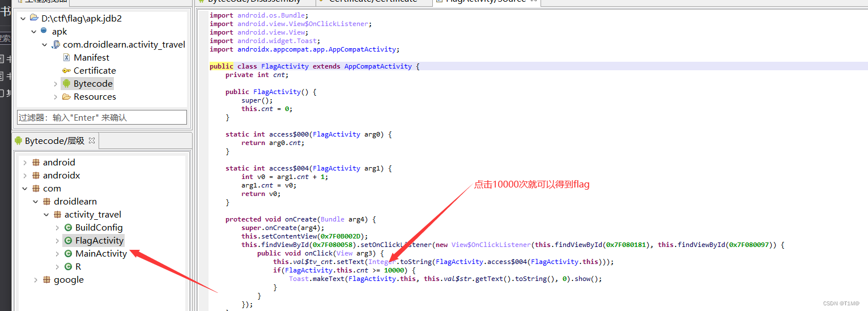Click method name 'access$004'
The height and width of the screenshot is (311, 868).
289,168
